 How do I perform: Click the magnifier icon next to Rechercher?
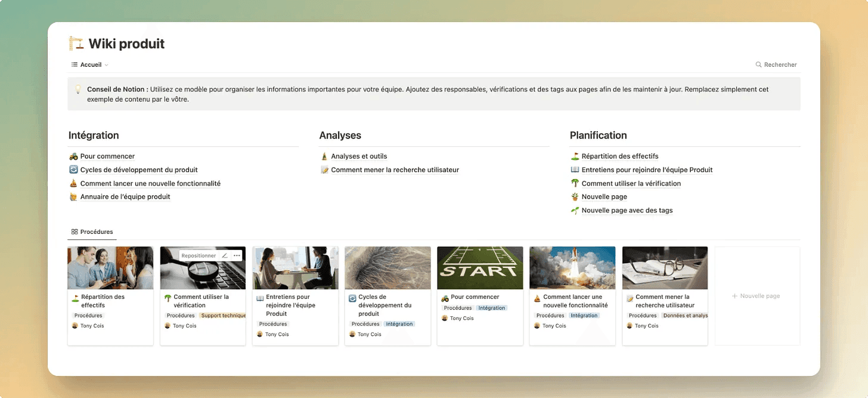757,64
